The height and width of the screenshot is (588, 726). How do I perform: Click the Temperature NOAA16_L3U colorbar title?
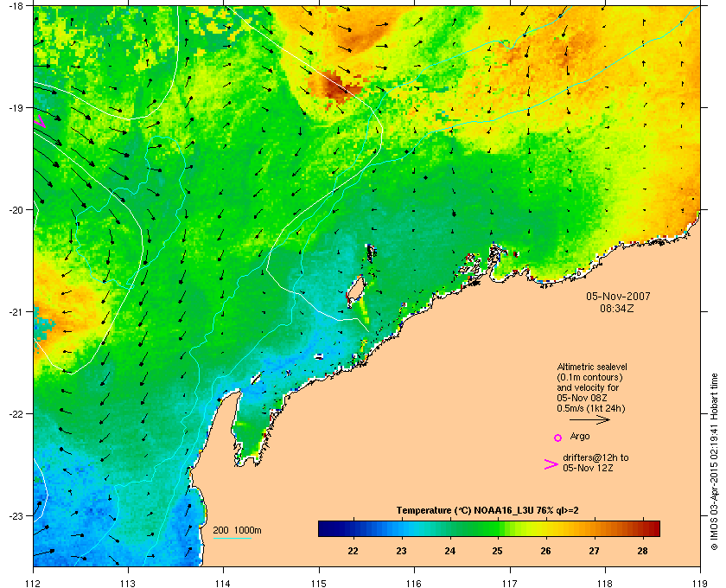(x=487, y=511)
